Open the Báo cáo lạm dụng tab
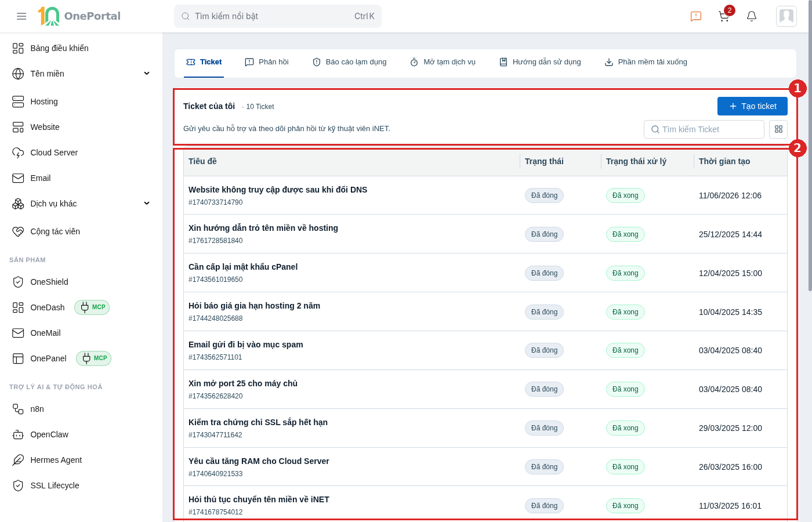This screenshot has width=812, height=522. tap(349, 62)
